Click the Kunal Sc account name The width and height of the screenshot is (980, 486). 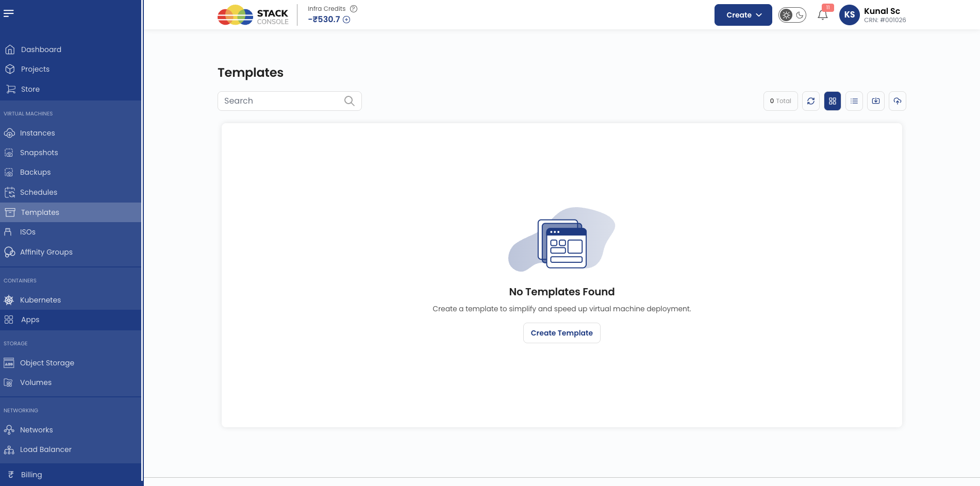click(882, 11)
